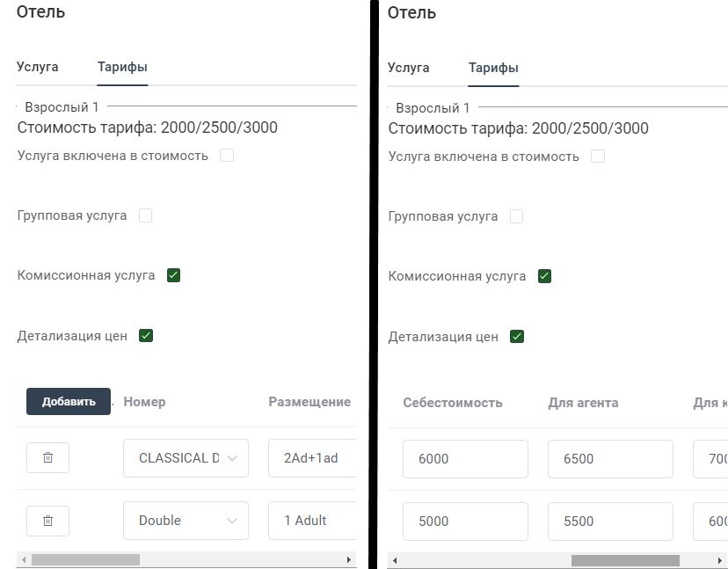Uncheck 'Детализация цен' in right panel

click(517, 336)
